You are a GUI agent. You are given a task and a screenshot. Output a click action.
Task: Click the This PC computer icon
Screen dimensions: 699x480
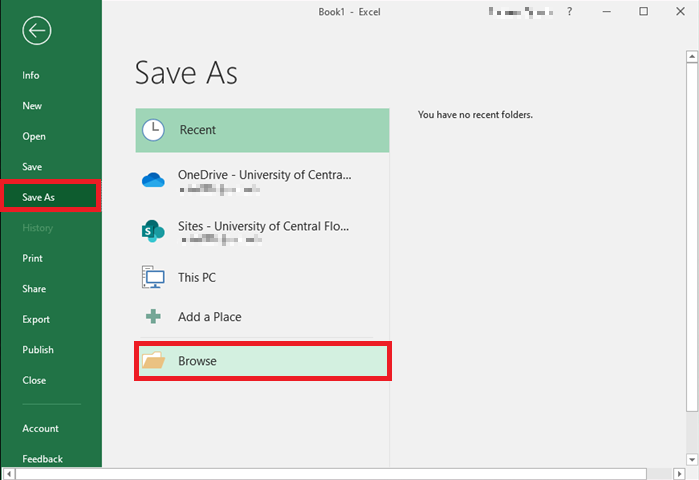153,277
